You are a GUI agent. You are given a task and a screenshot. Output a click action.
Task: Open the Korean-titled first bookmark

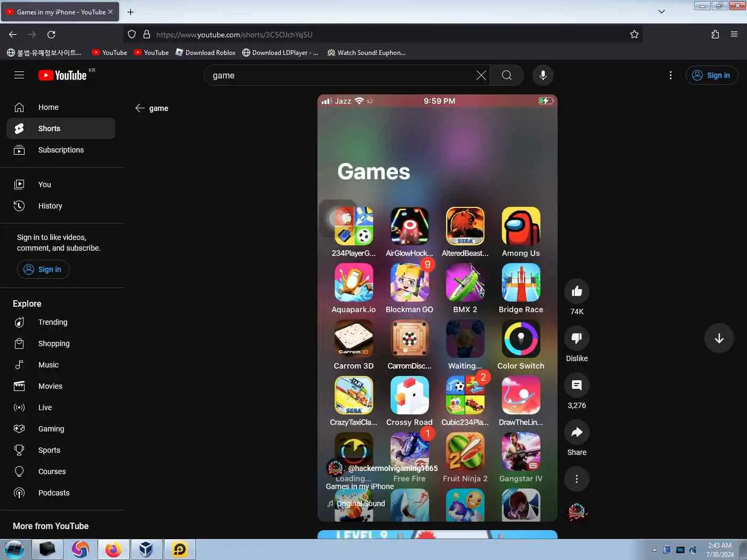[44, 53]
